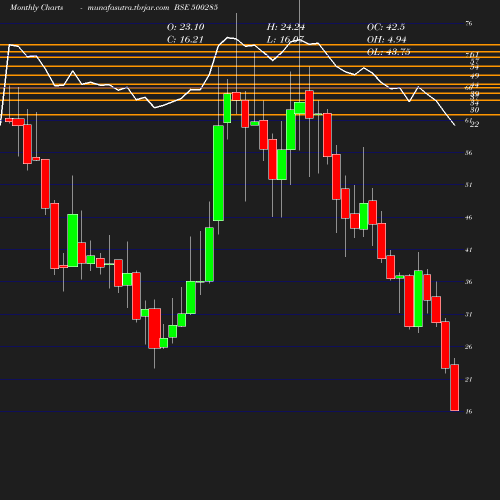Select the "OC: 42.5" reading
Viewport: 500px width, 500px height.
click(386, 27)
